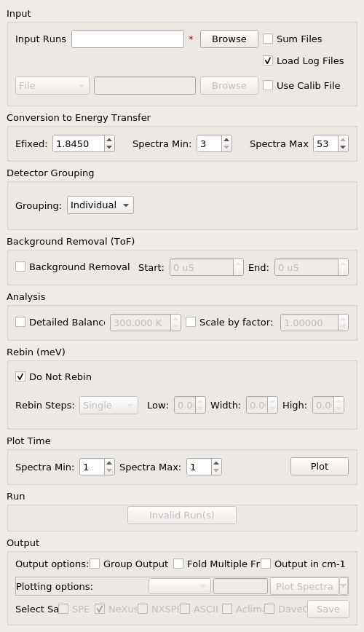Untick Load Log Files checkbox

(268, 60)
